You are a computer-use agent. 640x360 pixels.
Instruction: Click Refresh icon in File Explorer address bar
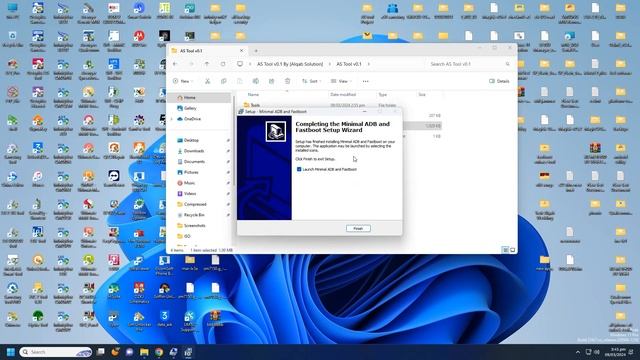[x=223, y=64]
